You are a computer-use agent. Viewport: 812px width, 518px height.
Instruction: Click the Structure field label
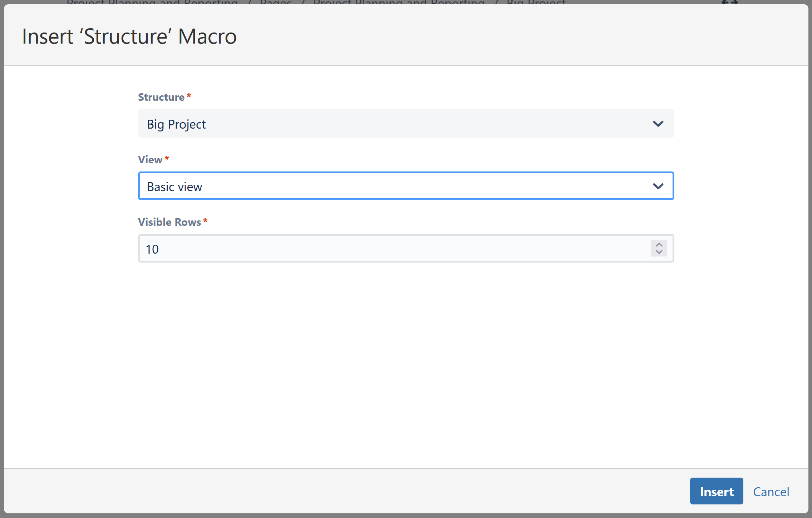[161, 97]
